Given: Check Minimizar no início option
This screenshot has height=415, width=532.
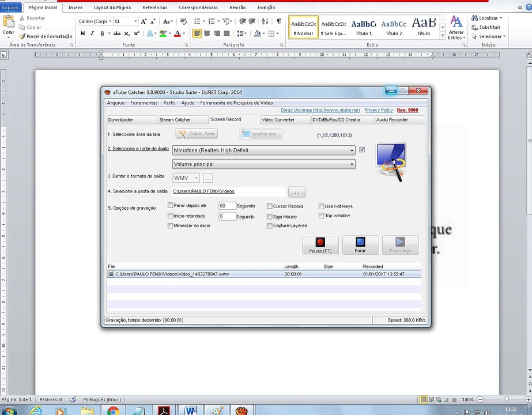Looking at the screenshot, I should pos(171,225).
